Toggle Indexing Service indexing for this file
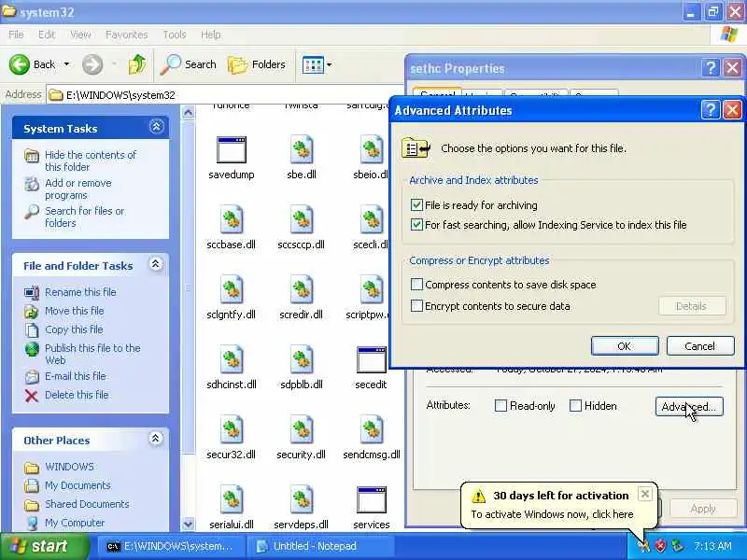This screenshot has height=560, width=747. click(x=416, y=224)
